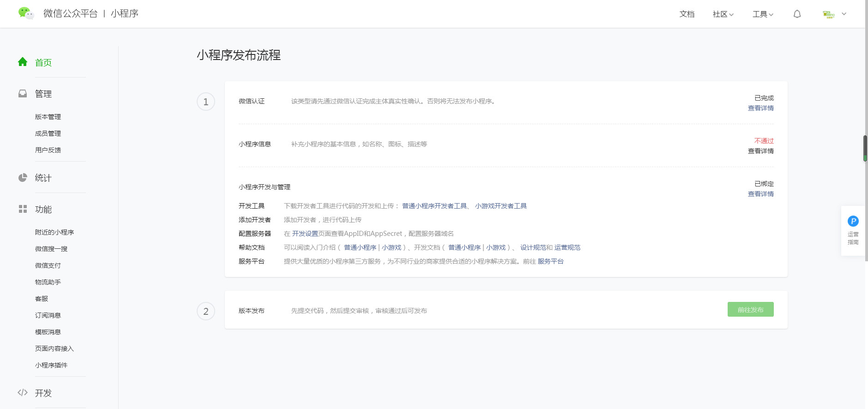Open 版本管理 in sidebar
Viewport: 868px width, 409px height.
tap(48, 117)
